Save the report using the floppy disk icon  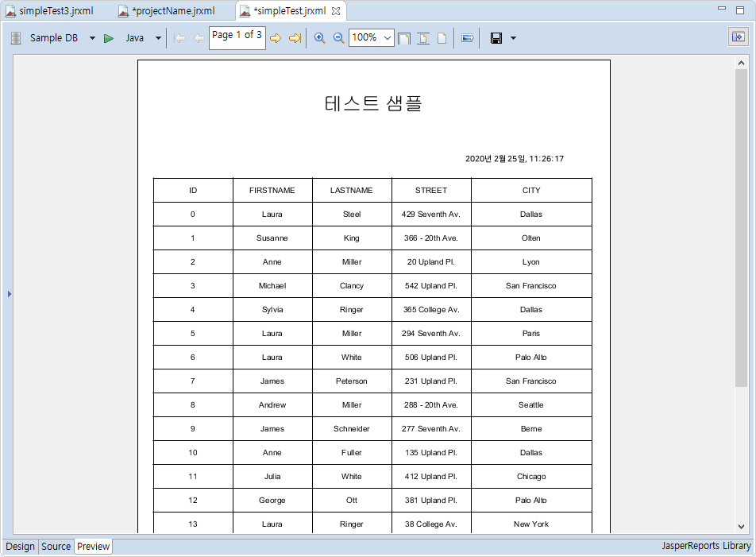point(496,38)
